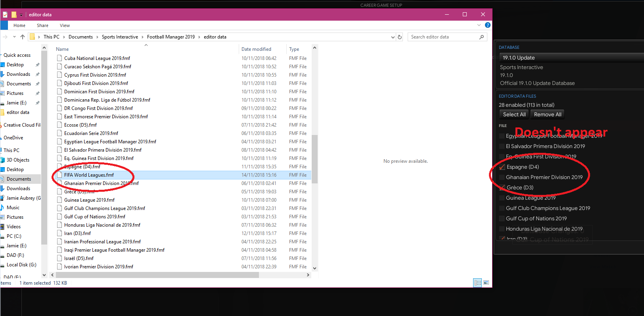Click the file list vertical scrollbar thumb

[315, 159]
